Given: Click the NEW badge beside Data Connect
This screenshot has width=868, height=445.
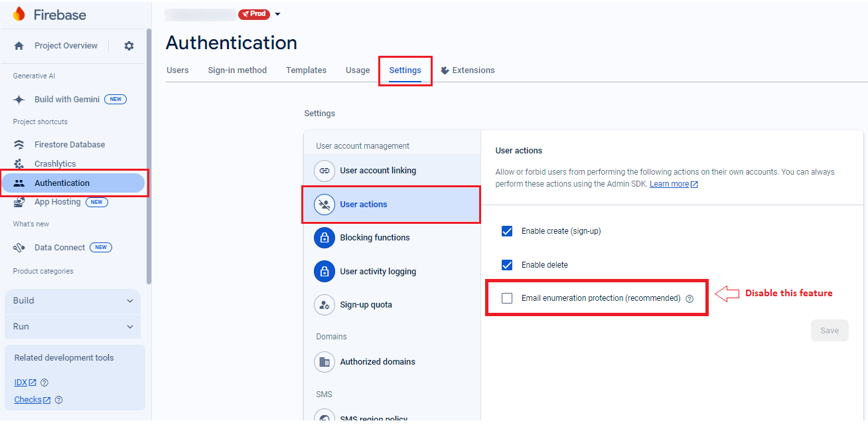Looking at the screenshot, I should click(101, 248).
